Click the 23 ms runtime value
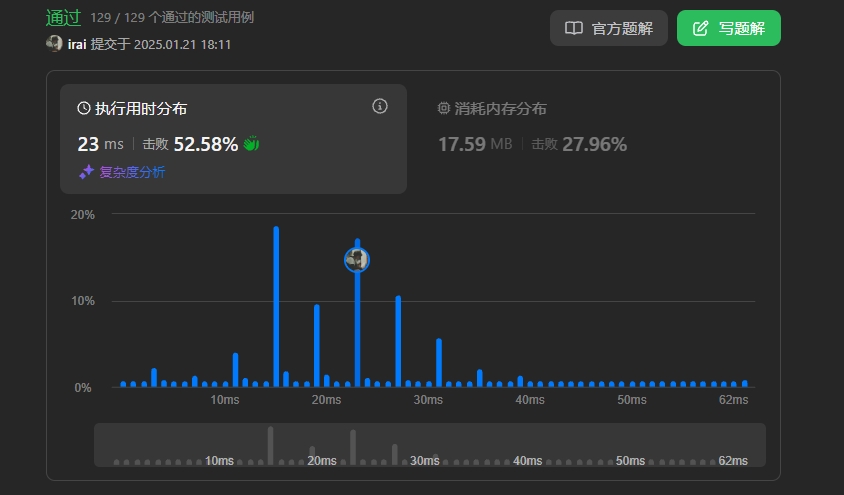Image resolution: width=844 pixels, height=495 pixels. (x=101, y=144)
